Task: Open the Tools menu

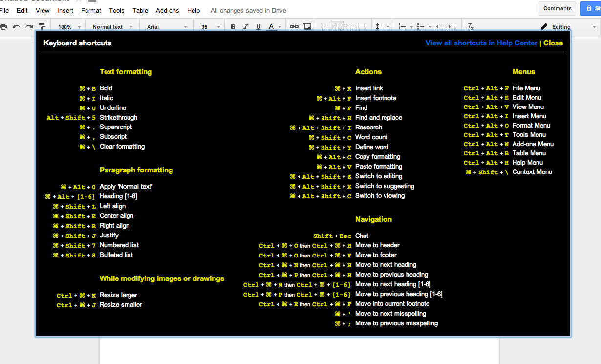Action: click(x=117, y=10)
